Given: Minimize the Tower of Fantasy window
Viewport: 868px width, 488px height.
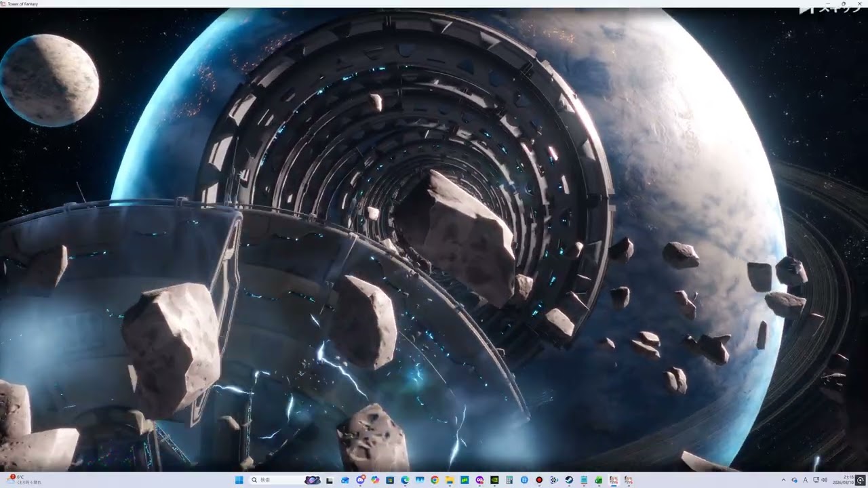Looking at the screenshot, I should click(827, 3).
